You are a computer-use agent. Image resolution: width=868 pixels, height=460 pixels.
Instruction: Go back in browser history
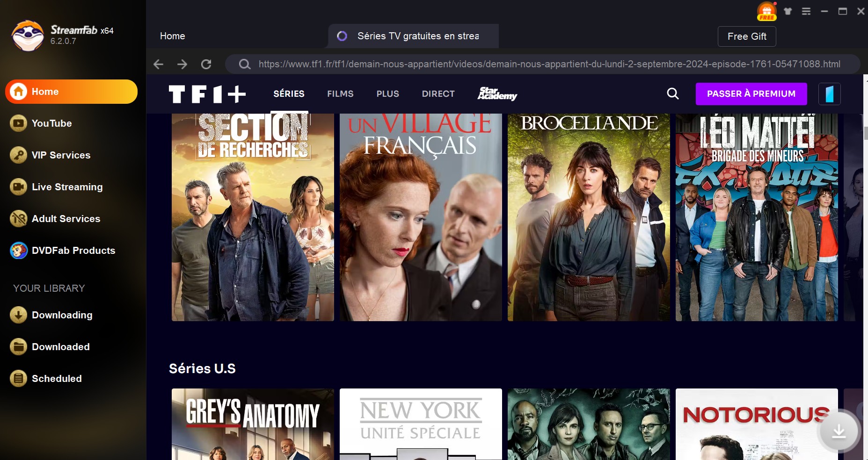tap(159, 64)
